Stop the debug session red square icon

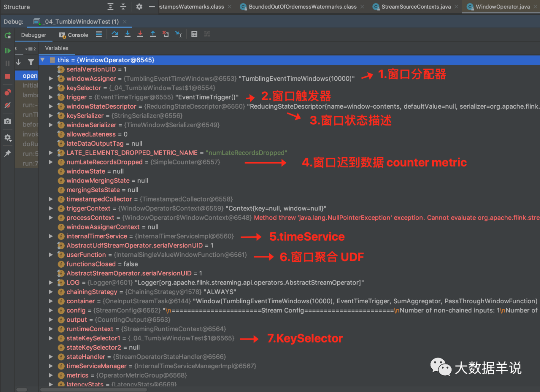7,76
